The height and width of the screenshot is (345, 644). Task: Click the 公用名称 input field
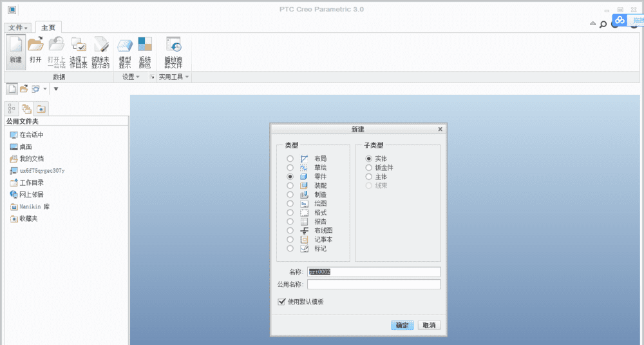pos(374,284)
